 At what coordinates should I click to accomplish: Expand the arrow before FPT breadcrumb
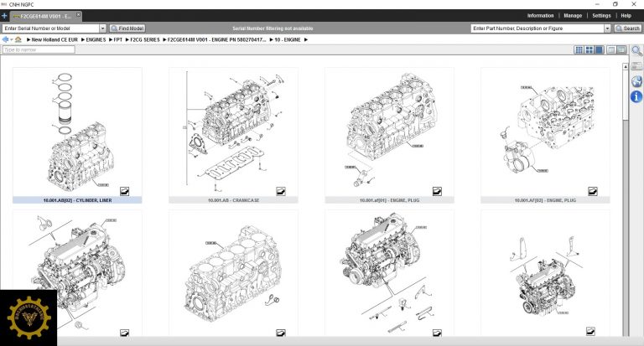[x=111, y=40]
